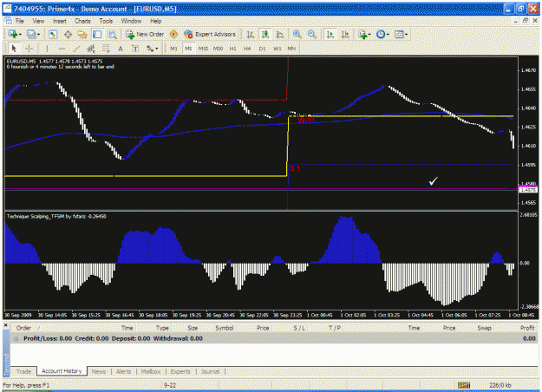
Task: Open the File menu
Action: (x=20, y=21)
